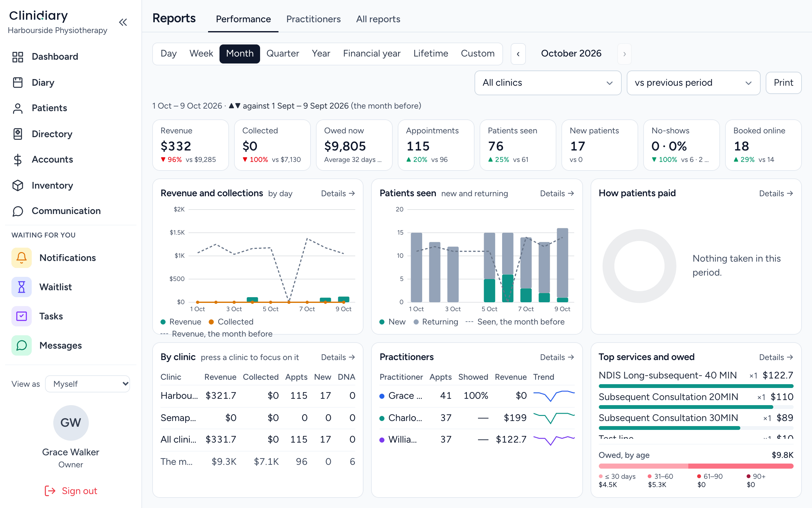Select the Lifetime period option

pyautogui.click(x=430, y=54)
